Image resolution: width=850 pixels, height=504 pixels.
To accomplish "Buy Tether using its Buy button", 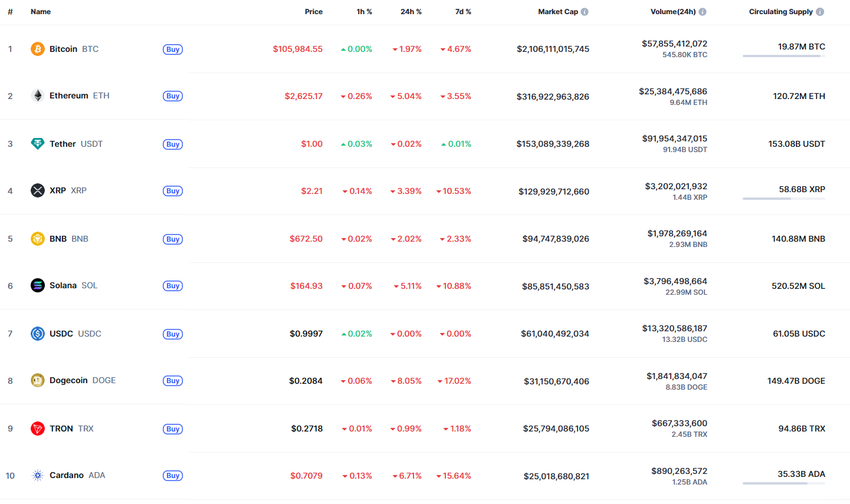I will point(173,144).
